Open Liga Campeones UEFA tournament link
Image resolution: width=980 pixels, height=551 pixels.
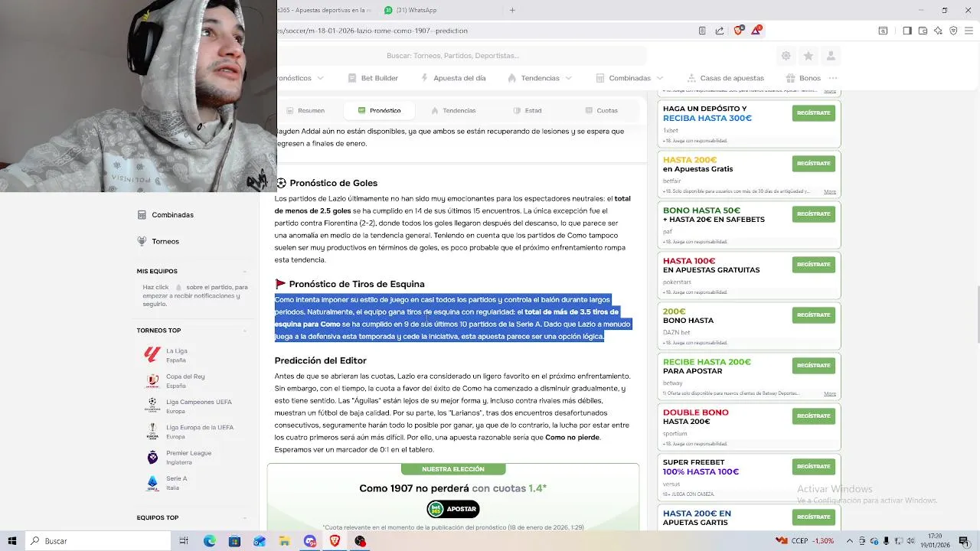pos(199,402)
